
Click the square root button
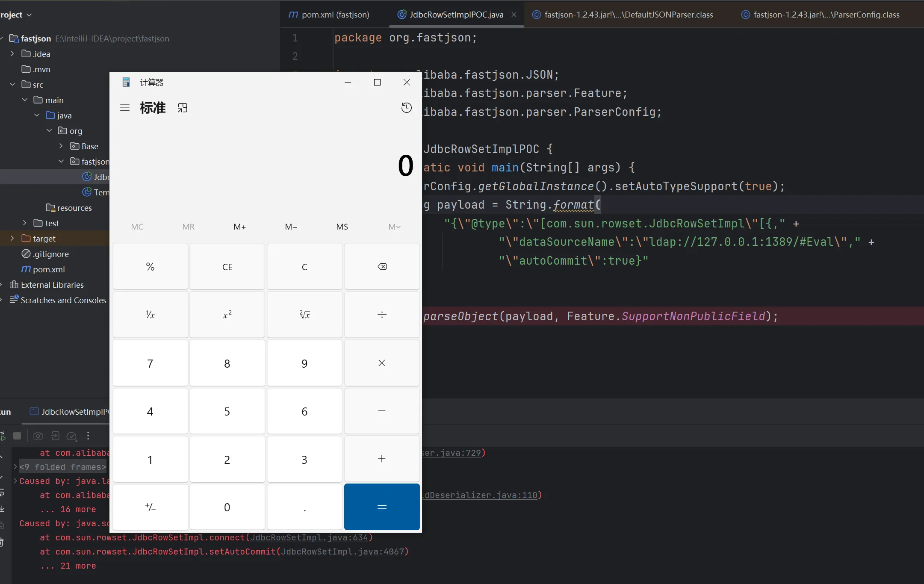(304, 315)
